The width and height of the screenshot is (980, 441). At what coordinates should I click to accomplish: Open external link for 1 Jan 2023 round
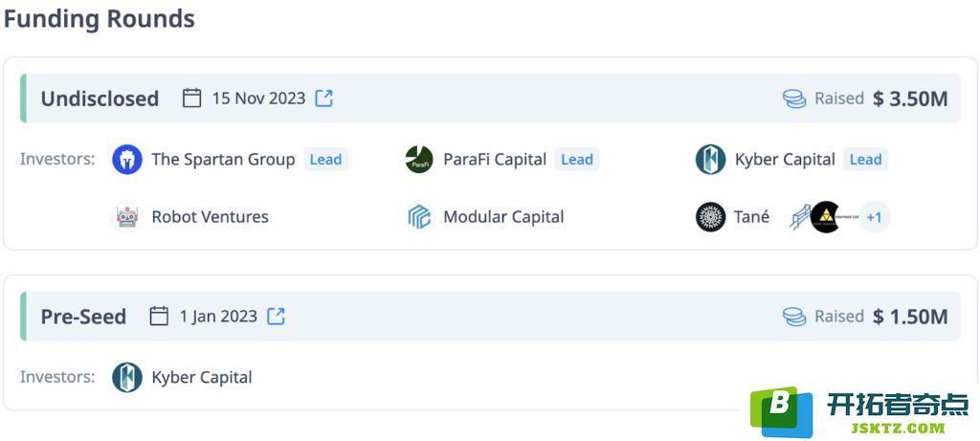click(277, 316)
